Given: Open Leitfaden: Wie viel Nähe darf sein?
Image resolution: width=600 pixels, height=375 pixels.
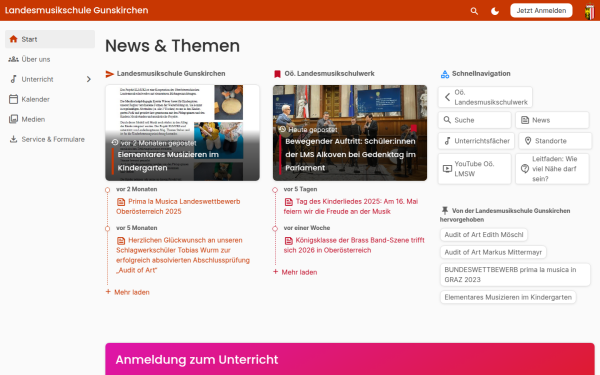Looking at the screenshot, I should click(552, 169).
